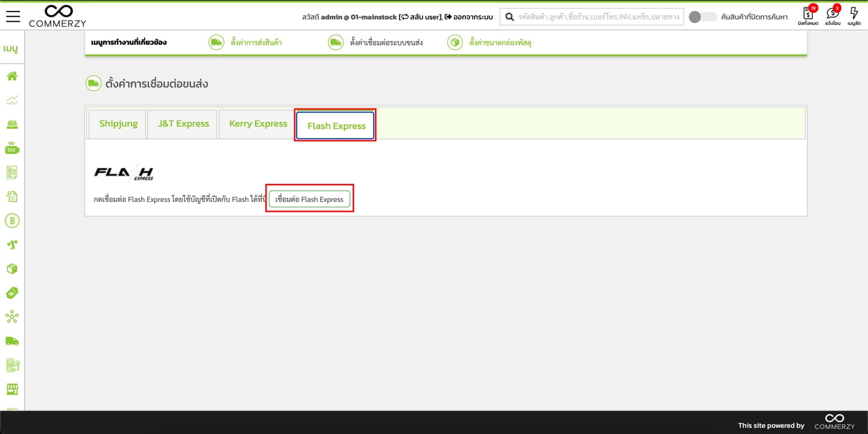Screen dimensions: 868x434
Task: Select the Flash Express tab
Action: pyautogui.click(x=336, y=125)
